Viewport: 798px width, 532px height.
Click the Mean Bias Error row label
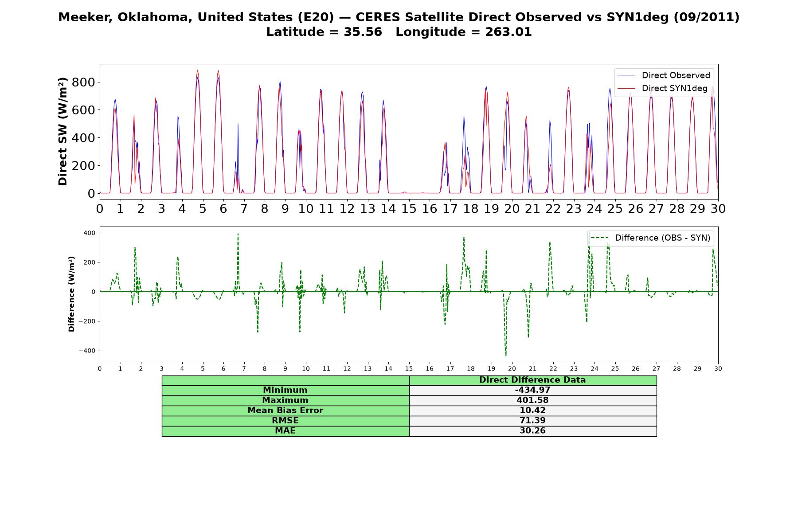286,411
